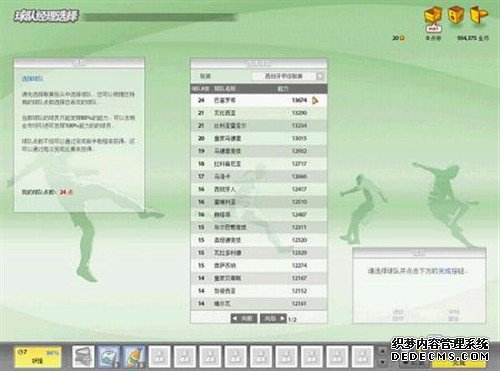Viewport: 500px width, 371px height.
Task: Click the gold exit arrow icon
Action: (479, 15)
